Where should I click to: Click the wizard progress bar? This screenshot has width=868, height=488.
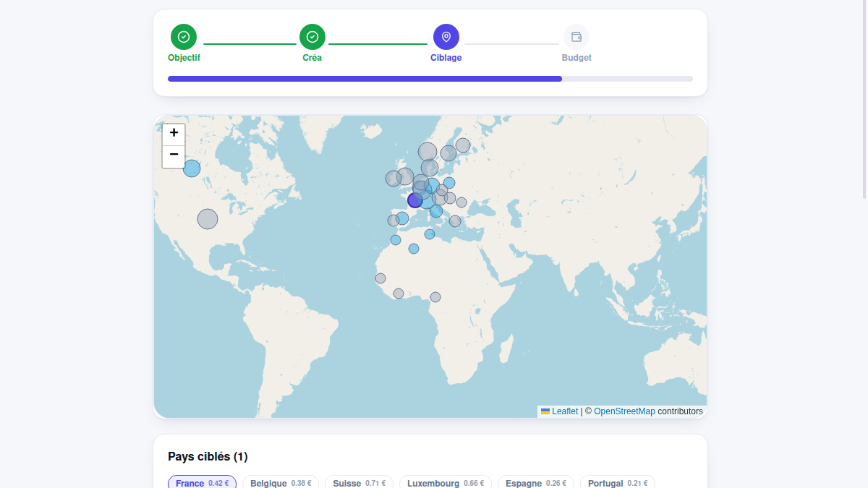pyautogui.click(x=430, y=79)
